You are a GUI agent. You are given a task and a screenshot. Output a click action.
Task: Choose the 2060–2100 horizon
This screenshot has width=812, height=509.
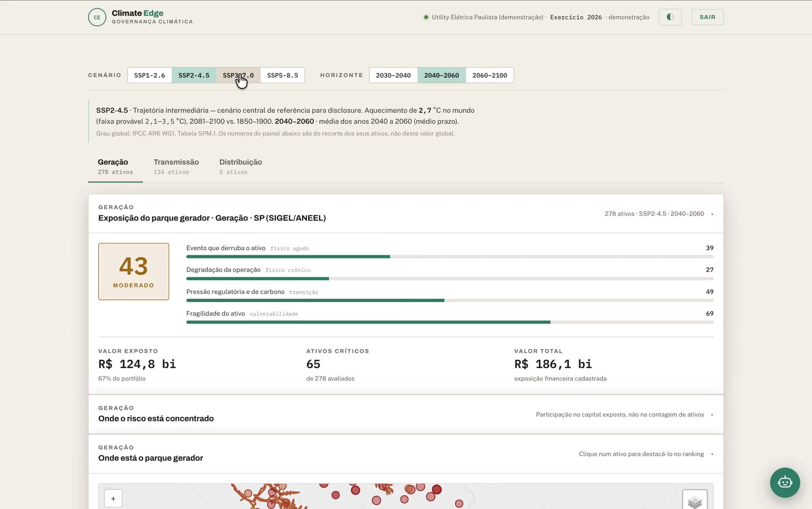pos(490,75)
